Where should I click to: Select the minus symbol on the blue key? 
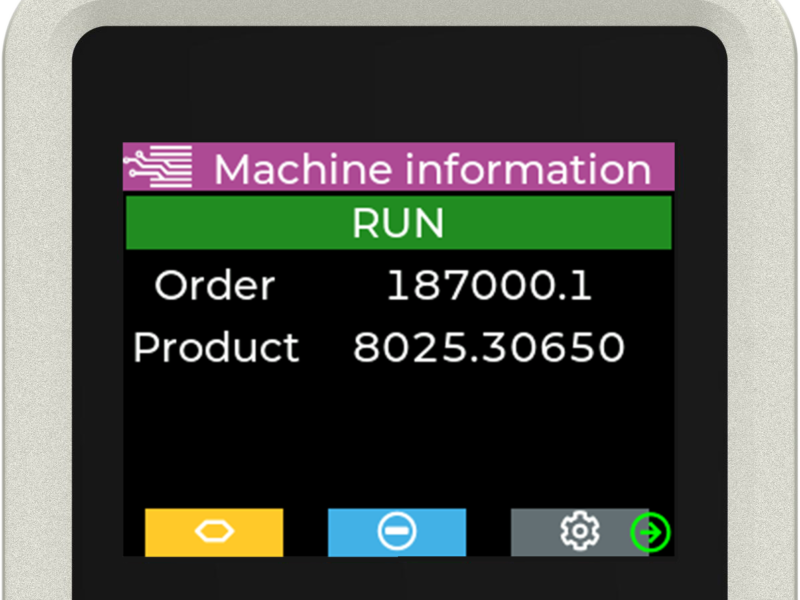[396, 532]
